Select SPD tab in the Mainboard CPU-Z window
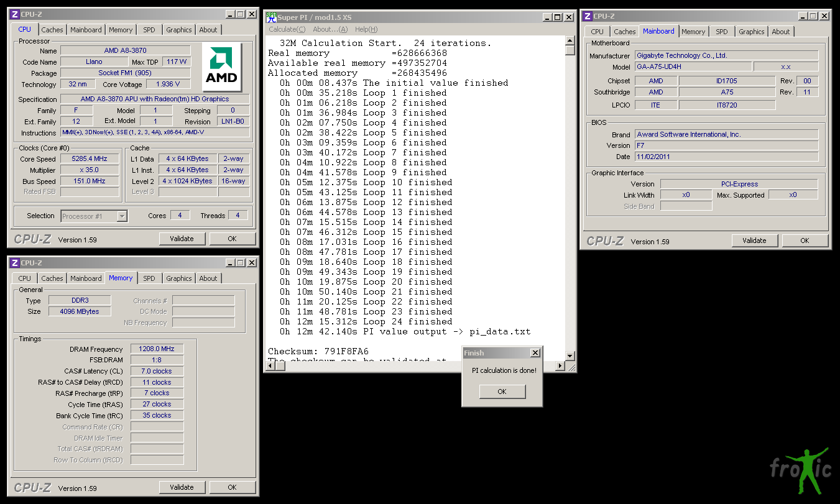Image resolution: width=840 pixels, height=504 pixels. coord(722,32)
